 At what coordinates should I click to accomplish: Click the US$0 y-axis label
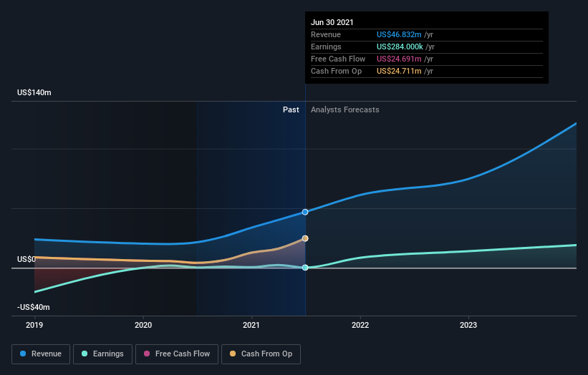tap(26, 259)
